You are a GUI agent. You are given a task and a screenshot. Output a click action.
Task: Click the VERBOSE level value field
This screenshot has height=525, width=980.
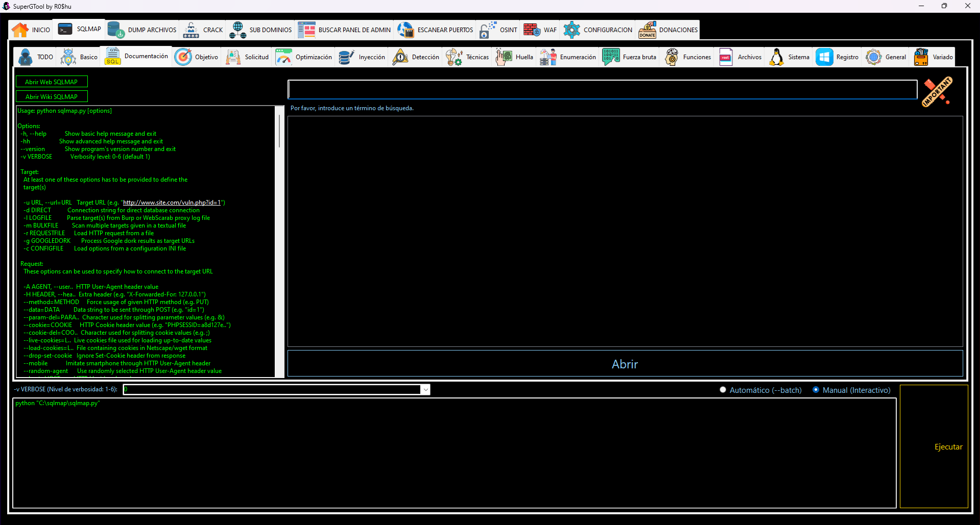(x=272, y=390)
